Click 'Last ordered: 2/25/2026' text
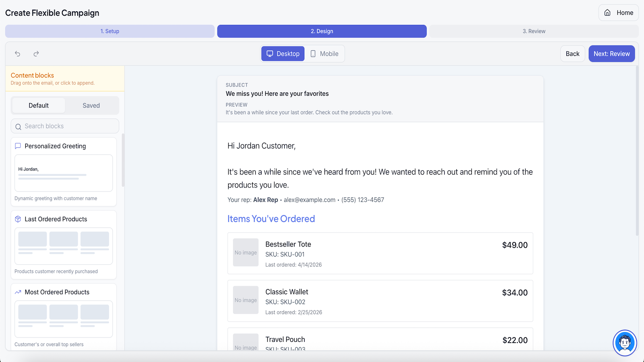This screenshot has height=362, width=644. 294,313
